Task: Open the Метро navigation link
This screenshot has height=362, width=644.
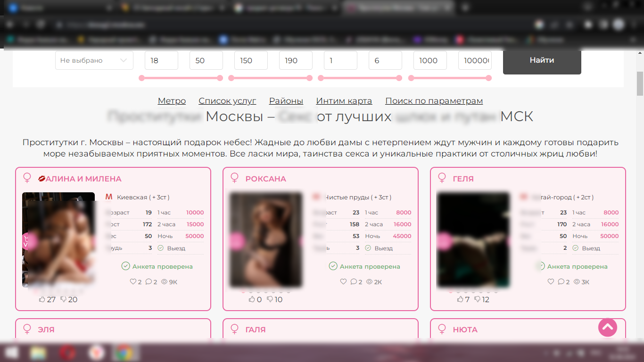Action: pos(172,101)
